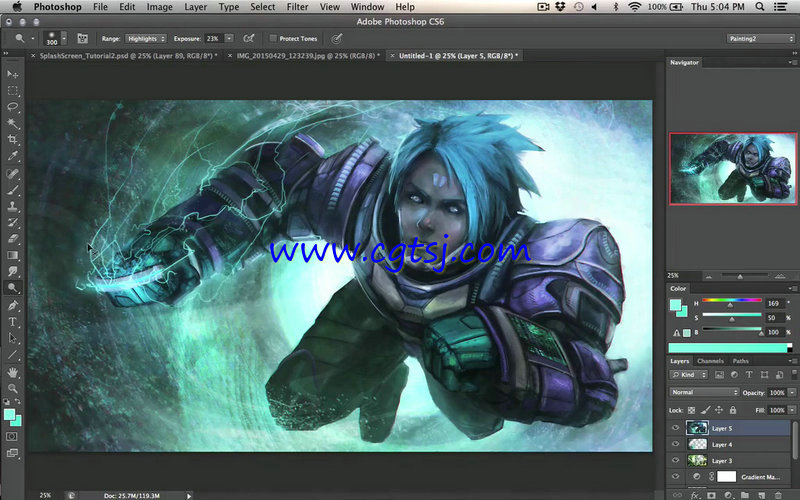Screen dimensions: 800x500
Task: Select the Clone Stamp tool
Action: pyautogui.click(x=12, y=206)
